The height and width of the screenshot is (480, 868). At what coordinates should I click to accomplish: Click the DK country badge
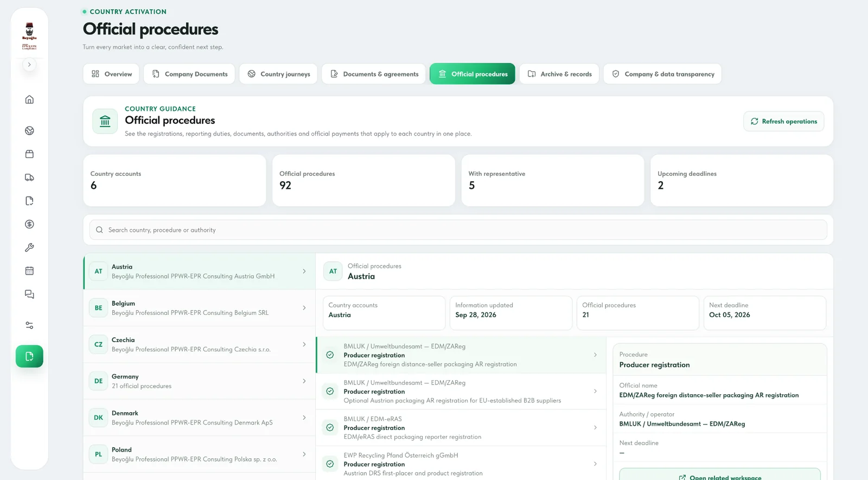[x=98, y=418]
